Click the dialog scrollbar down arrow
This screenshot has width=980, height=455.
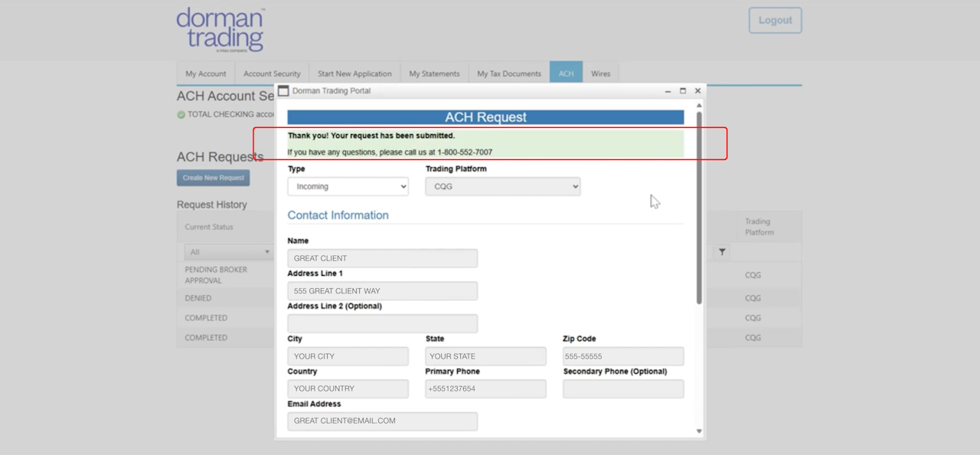(699, 431)
